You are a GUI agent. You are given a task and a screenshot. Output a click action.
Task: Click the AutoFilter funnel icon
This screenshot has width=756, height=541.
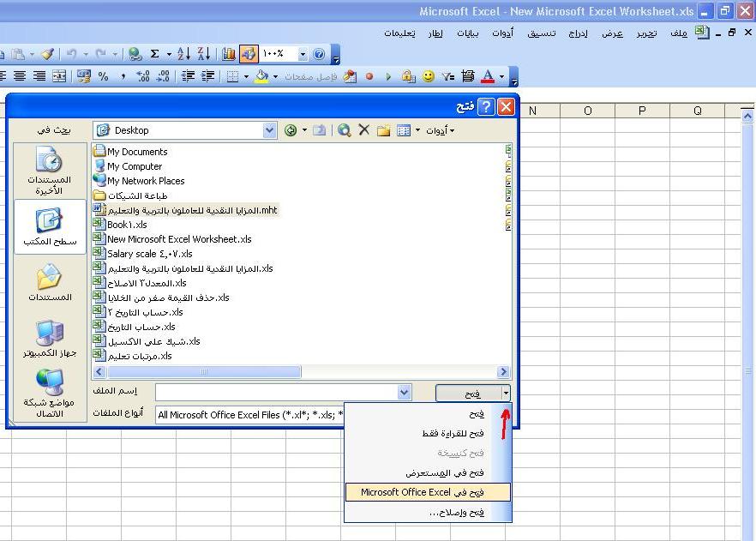[448, 76]
